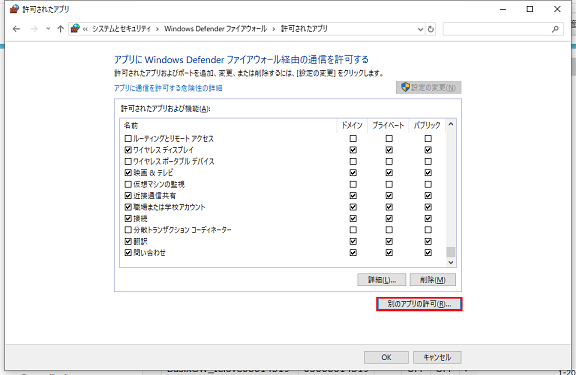Click the title bar firewall icon

(14, 9)
